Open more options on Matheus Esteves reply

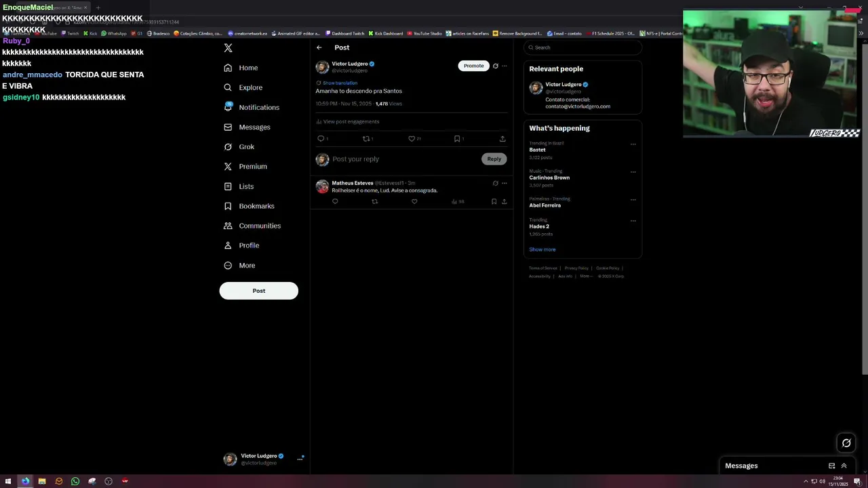click(504, 183)
